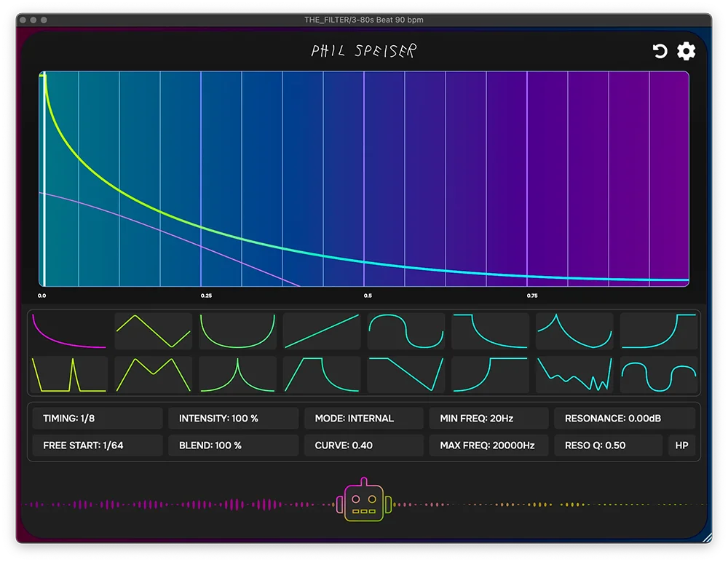
Task: Toggle the HP filter button
Action: [681, 445]
